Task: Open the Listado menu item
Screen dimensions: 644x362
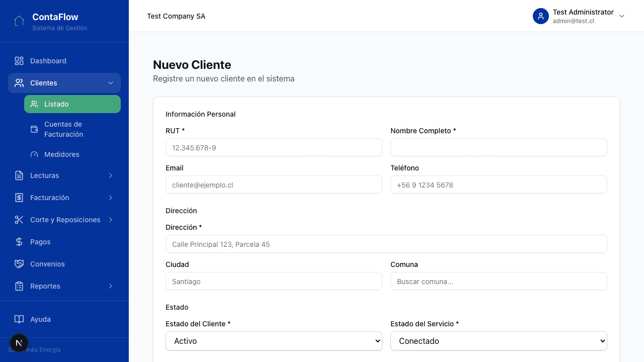Action: pos(72,104)
